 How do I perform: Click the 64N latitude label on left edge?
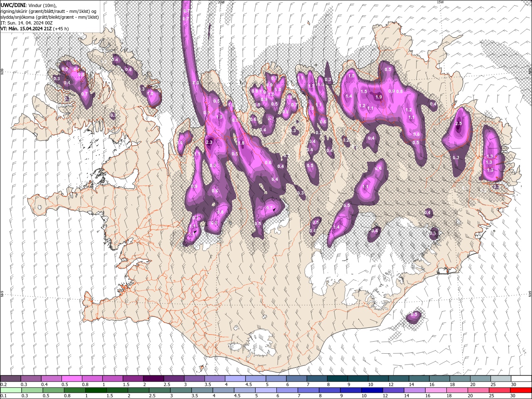tap(2, 293)
